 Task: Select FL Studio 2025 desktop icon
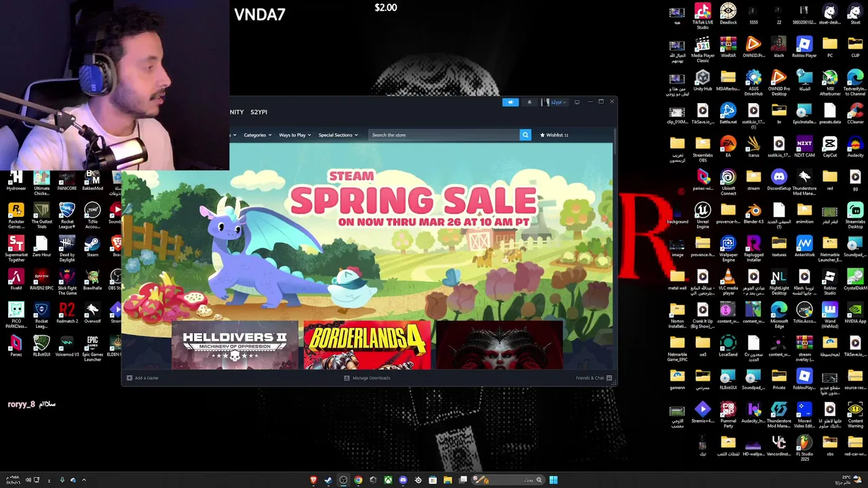(804, 447)
